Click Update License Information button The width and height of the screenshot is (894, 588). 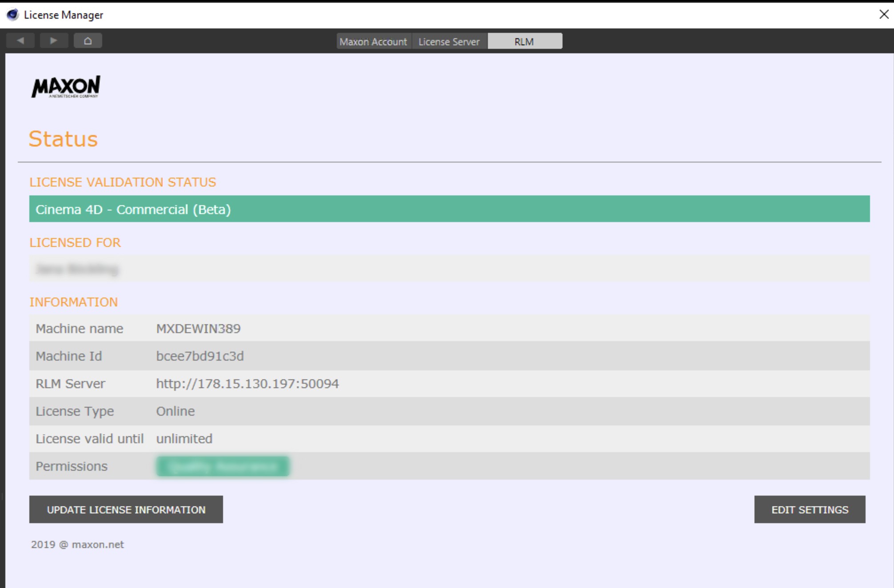pyautogui.click(x=126, y=509)
